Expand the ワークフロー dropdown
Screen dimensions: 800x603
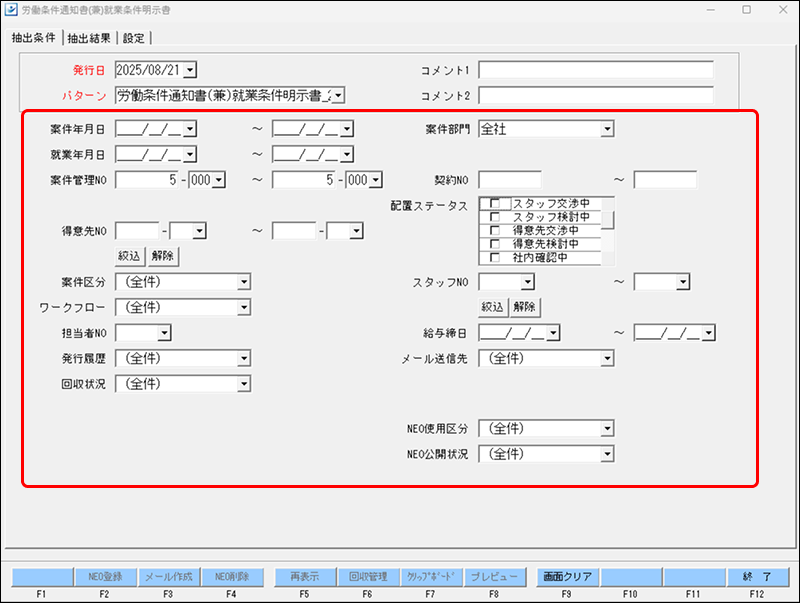tap(244, 307)
